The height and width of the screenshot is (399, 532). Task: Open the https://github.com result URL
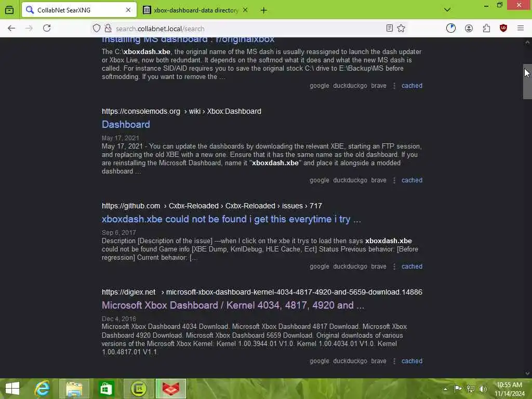pyautogui.click(x=131, y=206)
